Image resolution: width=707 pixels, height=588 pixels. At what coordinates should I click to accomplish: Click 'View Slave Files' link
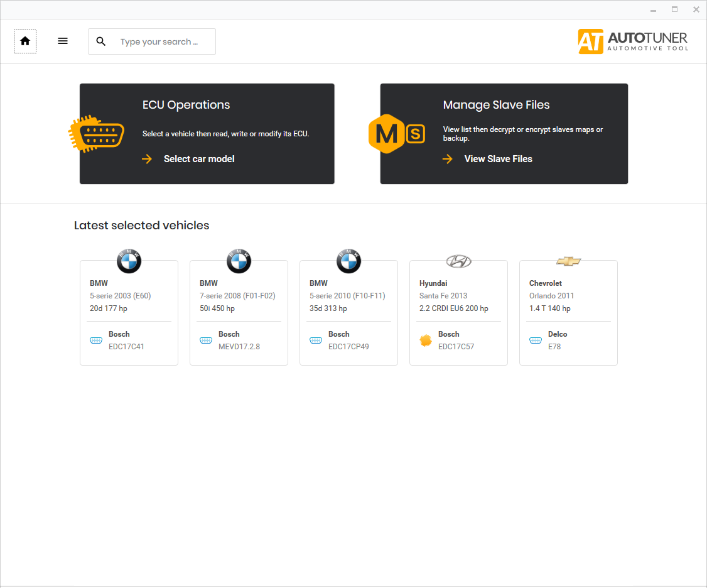coord(498,159)
